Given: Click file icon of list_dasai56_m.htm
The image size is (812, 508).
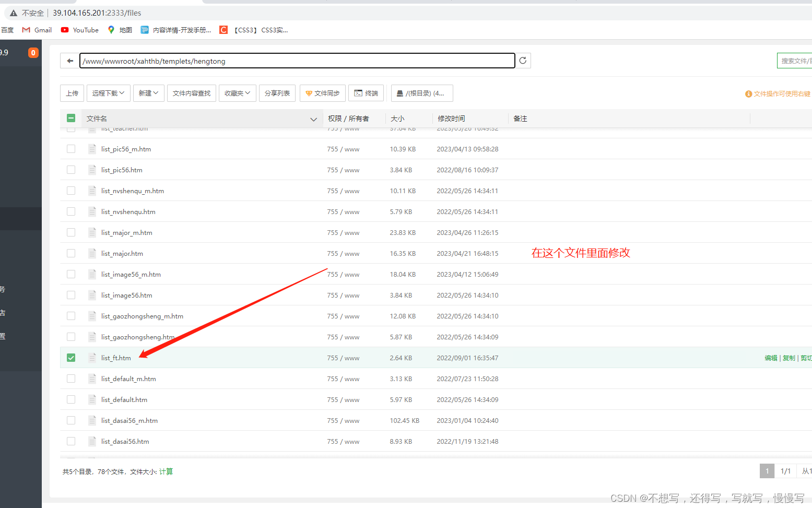Looking at the screenshot, I should [x=92, y=420].
